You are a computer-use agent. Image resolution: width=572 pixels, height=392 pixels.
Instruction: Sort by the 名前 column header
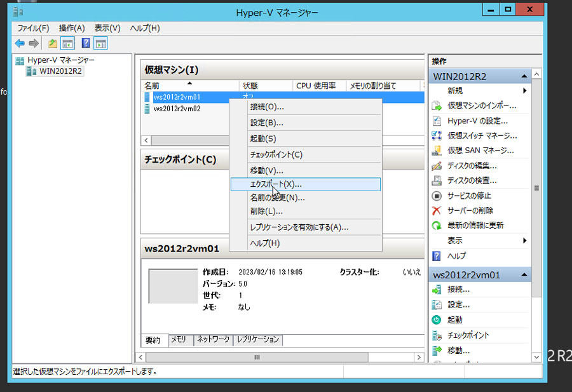pyautogui.click(x=189, y=86)
